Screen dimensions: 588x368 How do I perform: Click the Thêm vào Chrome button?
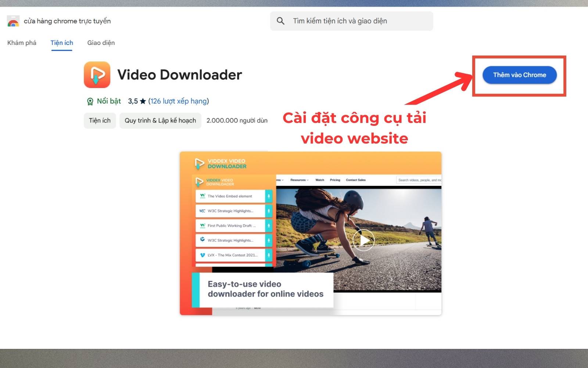pyautogui.click(x=519, y=75)
